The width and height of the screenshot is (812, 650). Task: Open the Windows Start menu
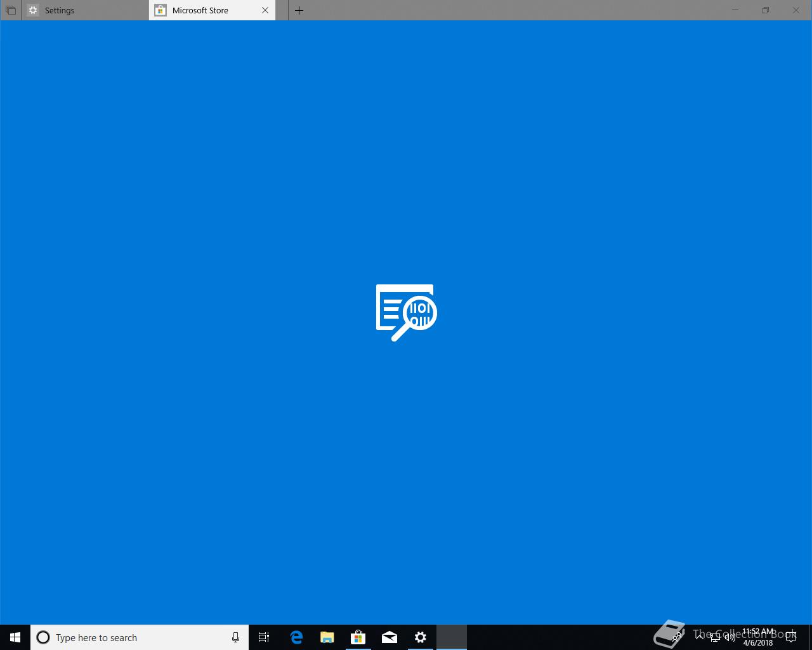[15, 637]
